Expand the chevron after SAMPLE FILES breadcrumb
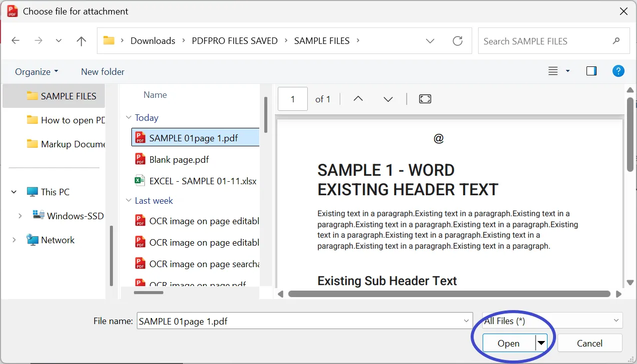 coord(358,41)
